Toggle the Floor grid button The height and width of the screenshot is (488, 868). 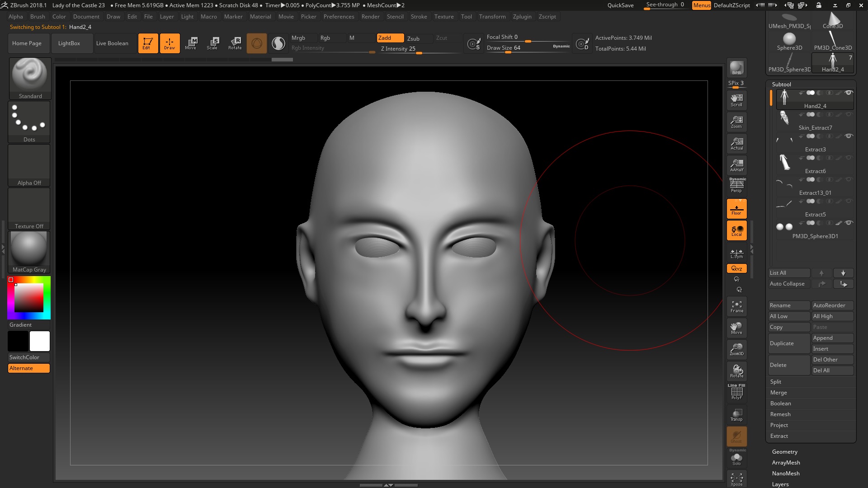coord(736,209)
